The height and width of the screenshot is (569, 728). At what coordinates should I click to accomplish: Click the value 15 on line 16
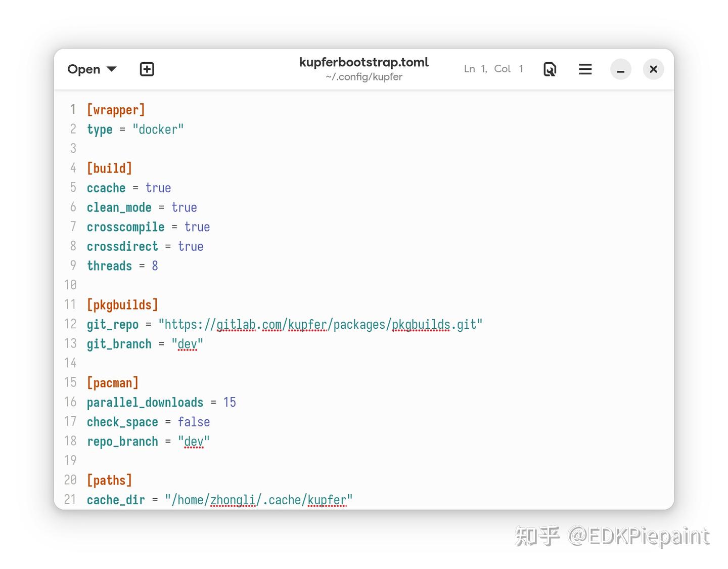[230, 402]
